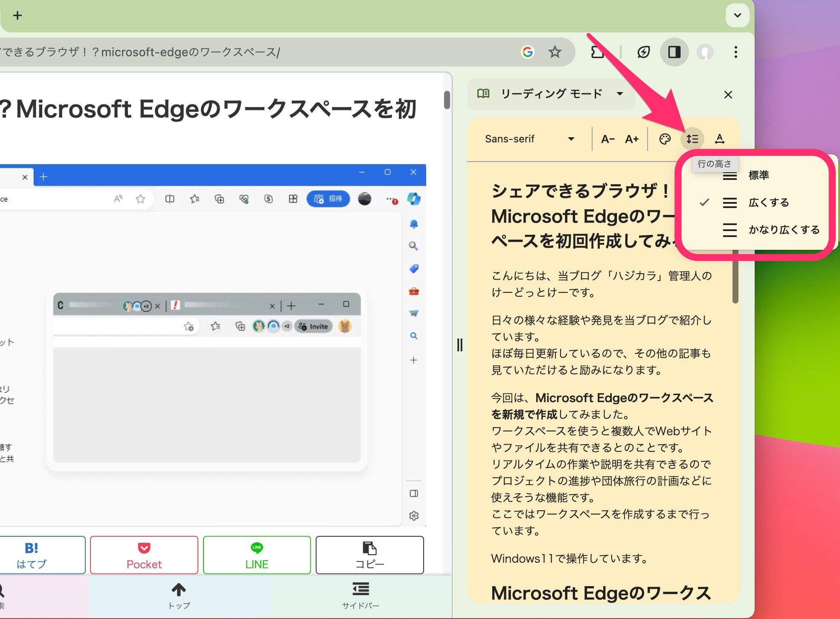
Task: Open the Sans-serif font dropdown
Action: tap(530, 139)
